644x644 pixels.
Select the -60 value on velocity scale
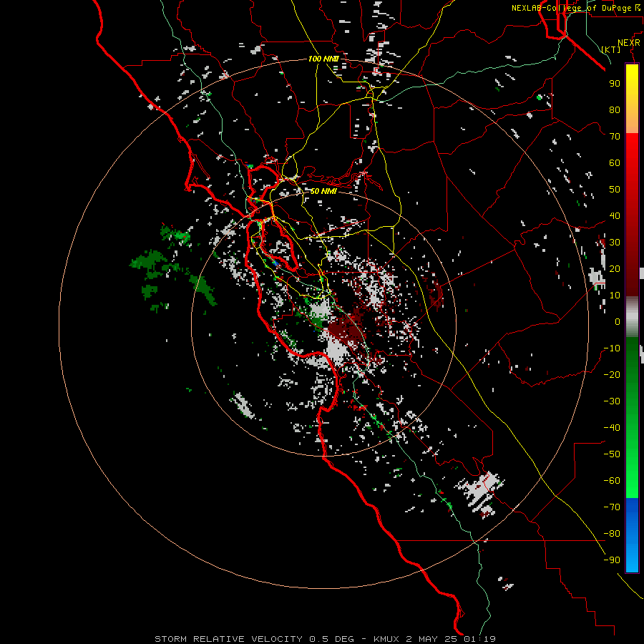(612, 481)
